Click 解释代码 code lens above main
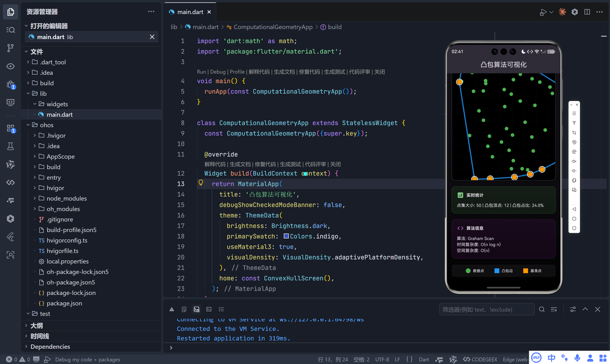This screenshot has width=610, height=364. point(259,72)
